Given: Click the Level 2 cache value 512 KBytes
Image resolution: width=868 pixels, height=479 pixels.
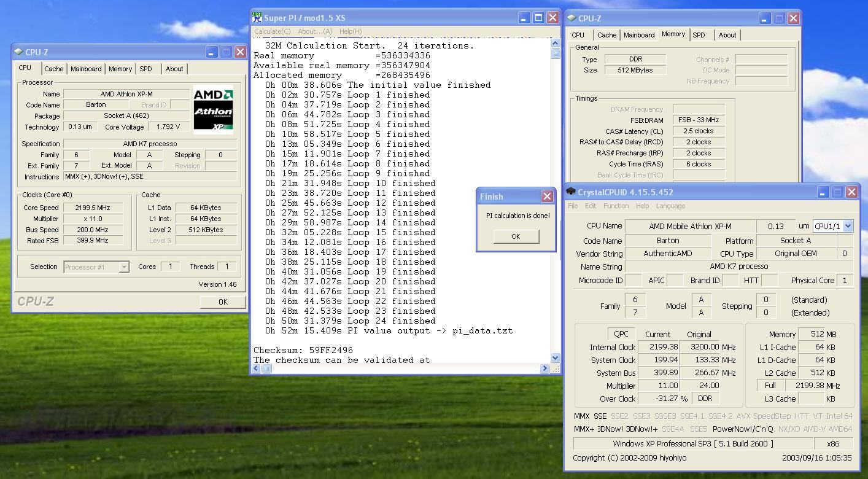Looking at the screenshot, I should [x=206, y=230].
